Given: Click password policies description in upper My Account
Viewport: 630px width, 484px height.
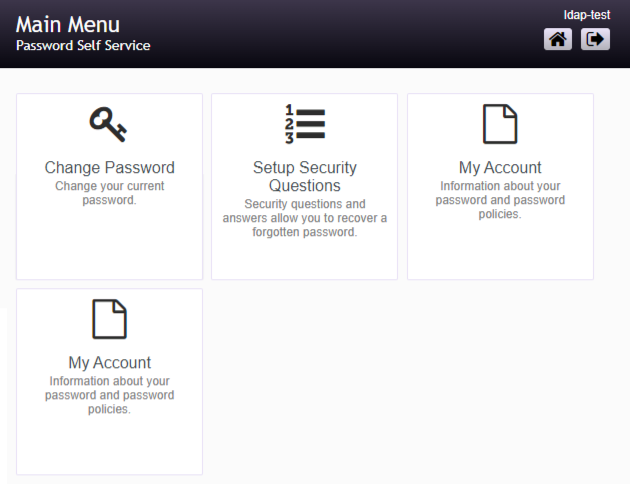Looking at the screenshot, I should point(500,200).
